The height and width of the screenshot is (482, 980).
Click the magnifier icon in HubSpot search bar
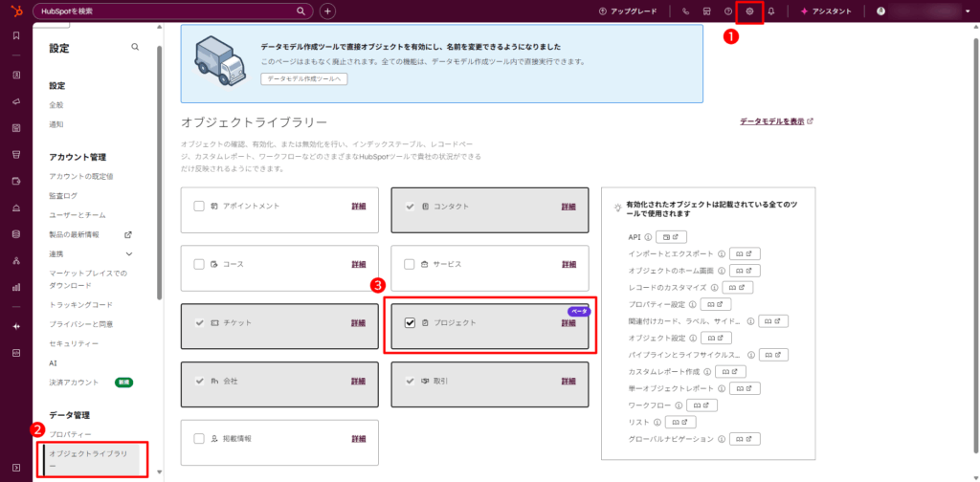[301, 11]
